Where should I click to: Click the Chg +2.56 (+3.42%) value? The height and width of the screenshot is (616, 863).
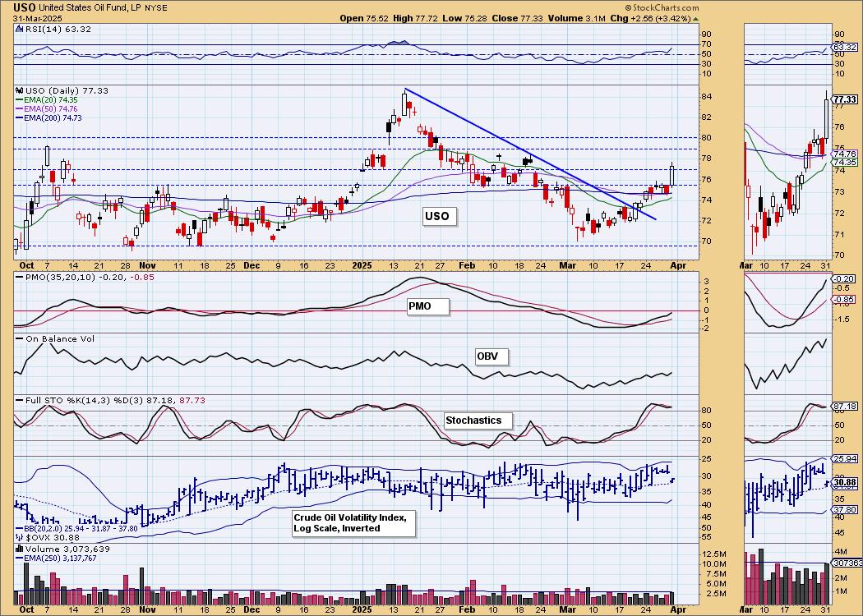pyautogui.click(x=651, y=18)
